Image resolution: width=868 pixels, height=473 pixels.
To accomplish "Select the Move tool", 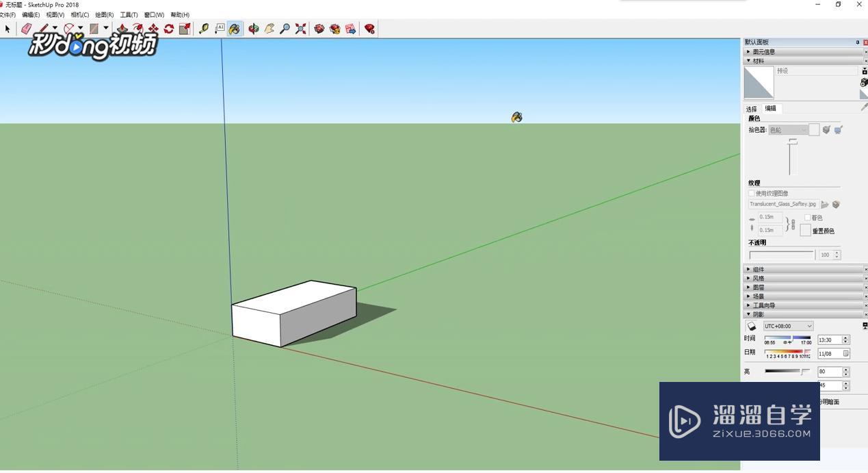I will click(153, 29).
